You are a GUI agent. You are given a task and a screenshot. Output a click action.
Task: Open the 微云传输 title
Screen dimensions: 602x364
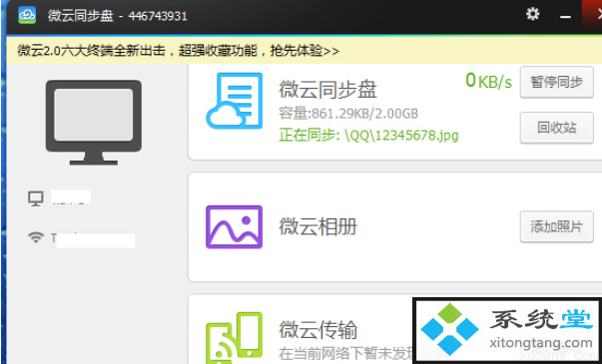[317, 330]
